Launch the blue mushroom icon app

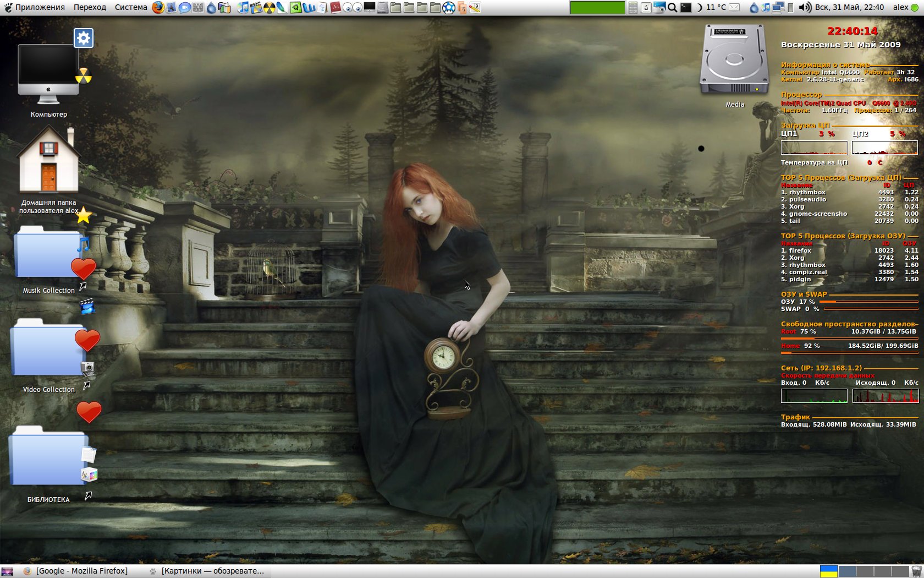click(x=449, y=8)
